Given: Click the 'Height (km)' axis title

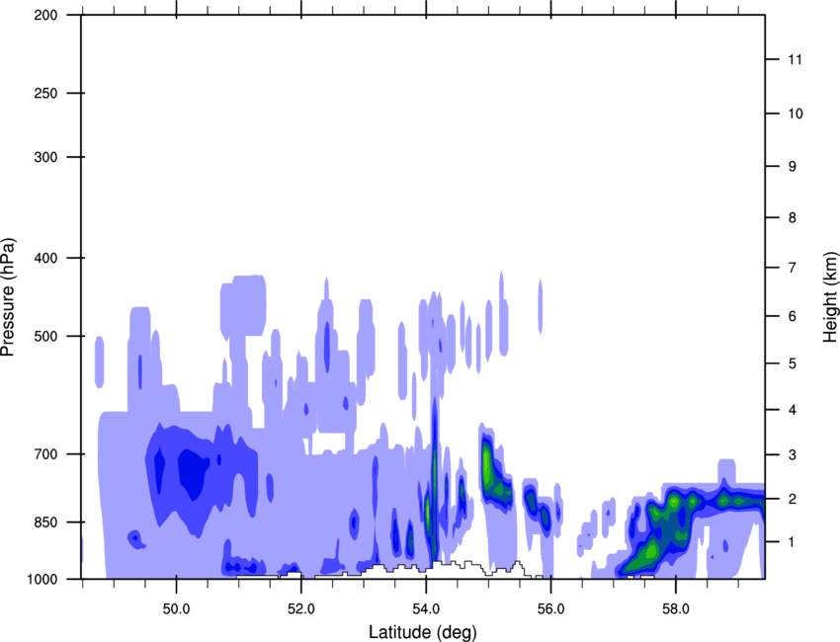Looking at the screenshot, I should pos(830,296).
